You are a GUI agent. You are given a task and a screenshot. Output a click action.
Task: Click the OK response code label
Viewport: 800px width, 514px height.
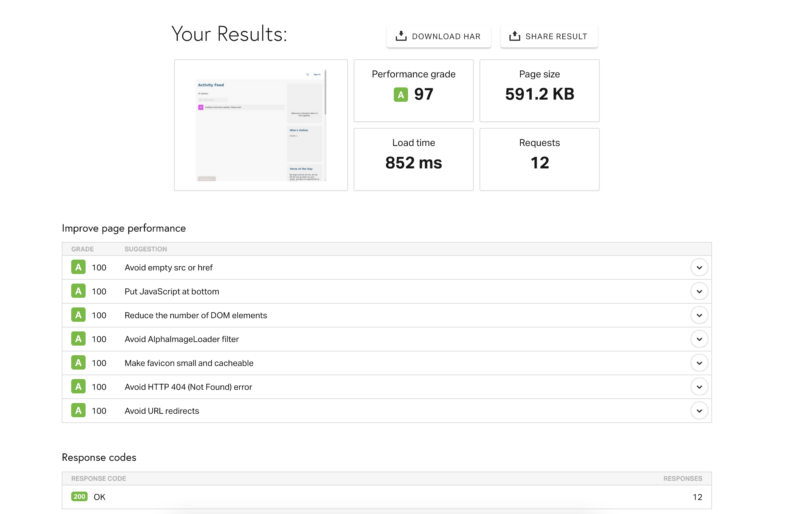point(99,497)
